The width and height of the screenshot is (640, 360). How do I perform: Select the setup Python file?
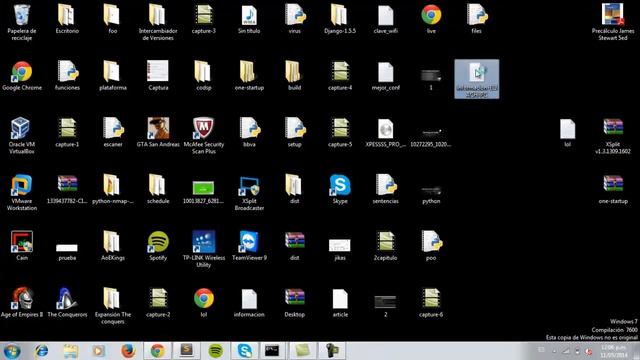point(295,129)
